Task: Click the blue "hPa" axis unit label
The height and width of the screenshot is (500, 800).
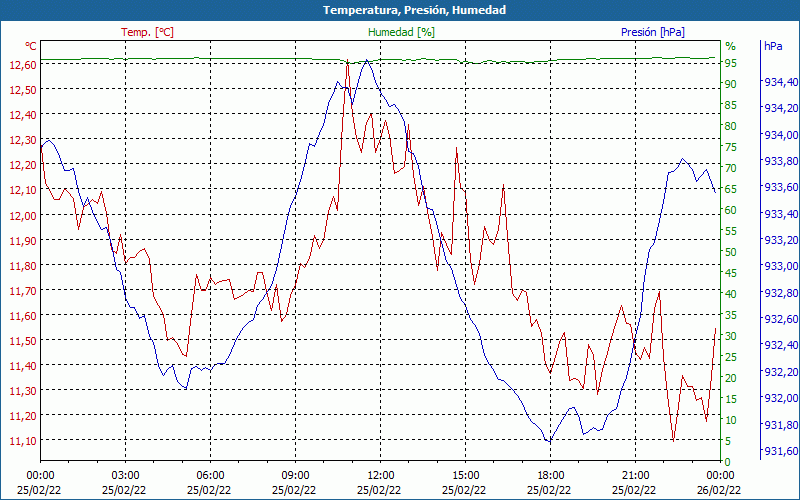Action: tap(773, 46)
